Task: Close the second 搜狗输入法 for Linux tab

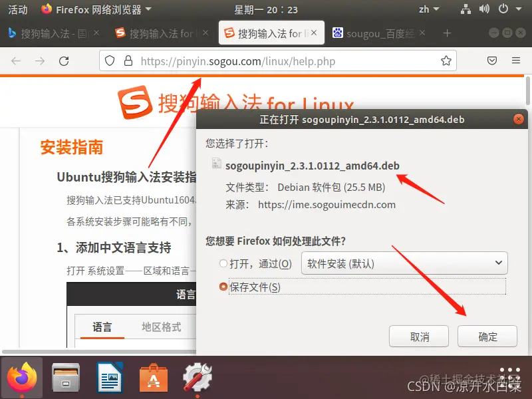Action: tap(205, 33)
